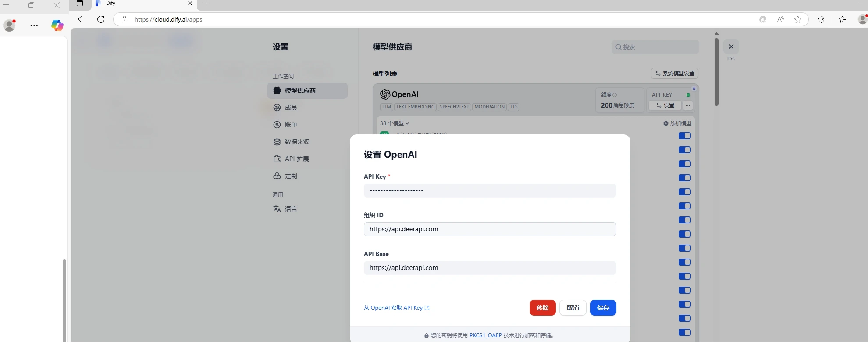Image resolution: width=868 pixels, height=342 pixels.
Task: Click the browser address bar URL
Action: click(168, 19)
